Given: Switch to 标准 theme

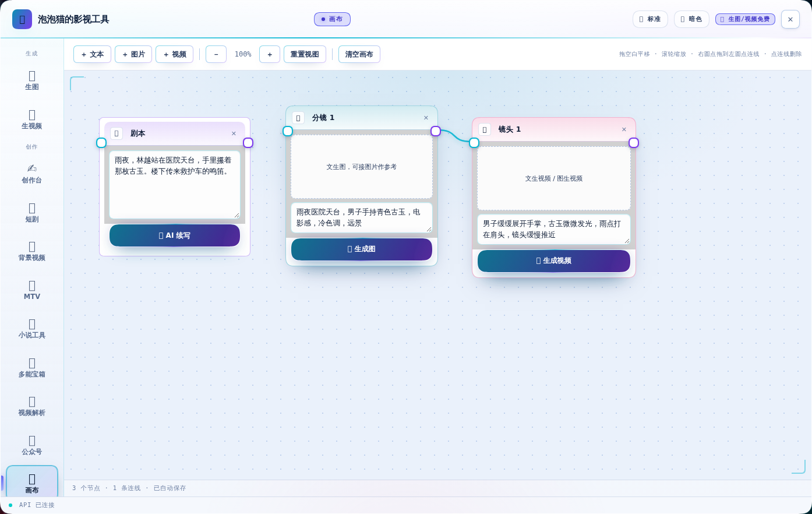Looking at the screenshot, I should [650, 19].
